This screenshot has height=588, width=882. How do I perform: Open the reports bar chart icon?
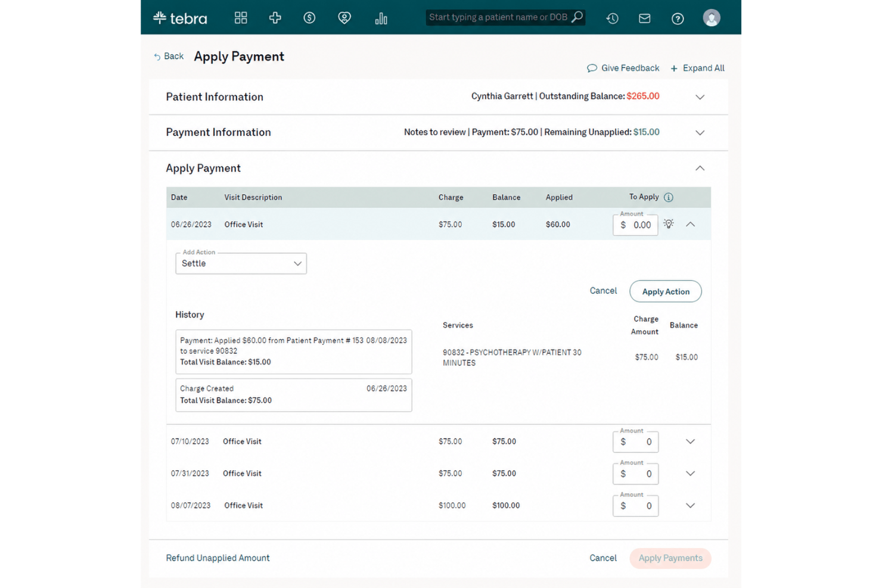pos(381,18)
